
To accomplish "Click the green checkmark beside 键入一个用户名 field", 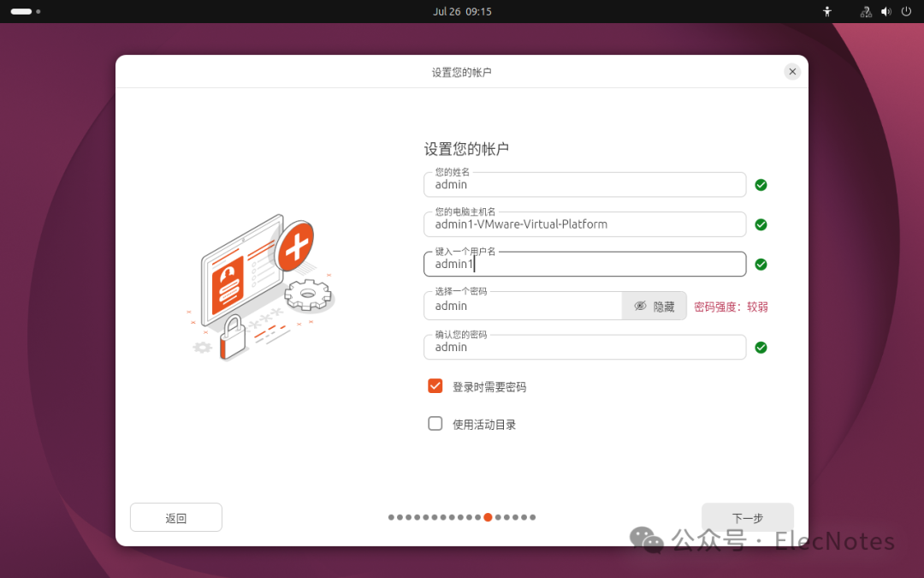I will coord(761,265).
